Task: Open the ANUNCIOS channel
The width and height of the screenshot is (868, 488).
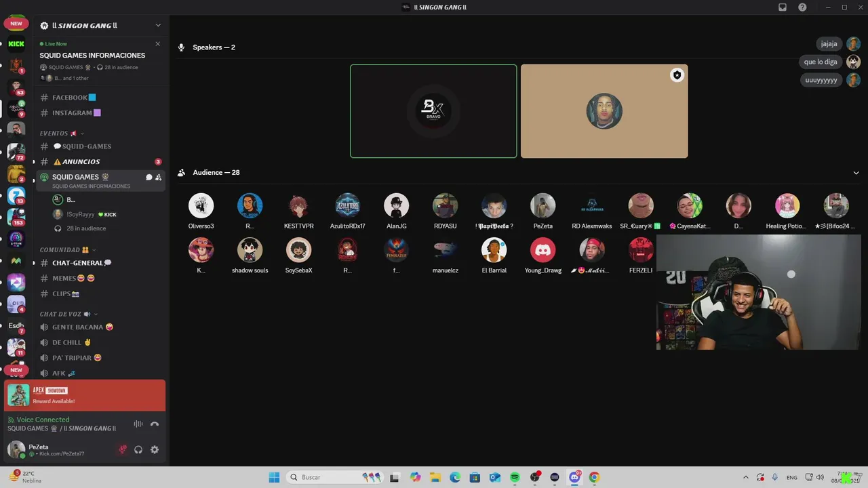Action: coord(101,162)
